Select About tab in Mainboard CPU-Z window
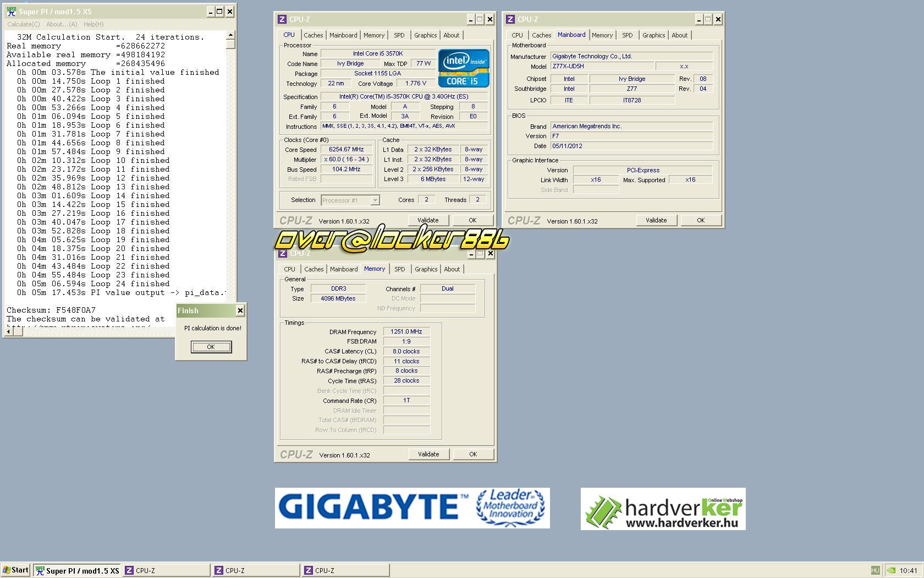 [x=680, y=35]
